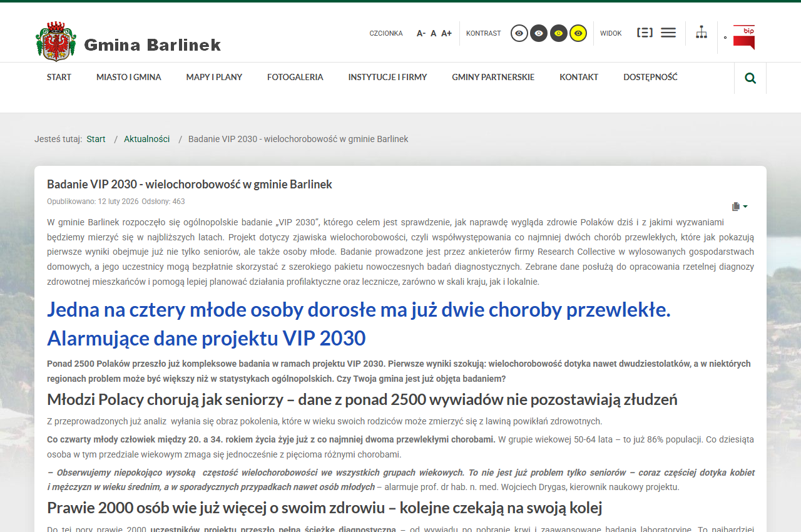801x532 pixels.
Task: Click the Gmina Barlinek coat of arms logo
Action: [55, 40]
